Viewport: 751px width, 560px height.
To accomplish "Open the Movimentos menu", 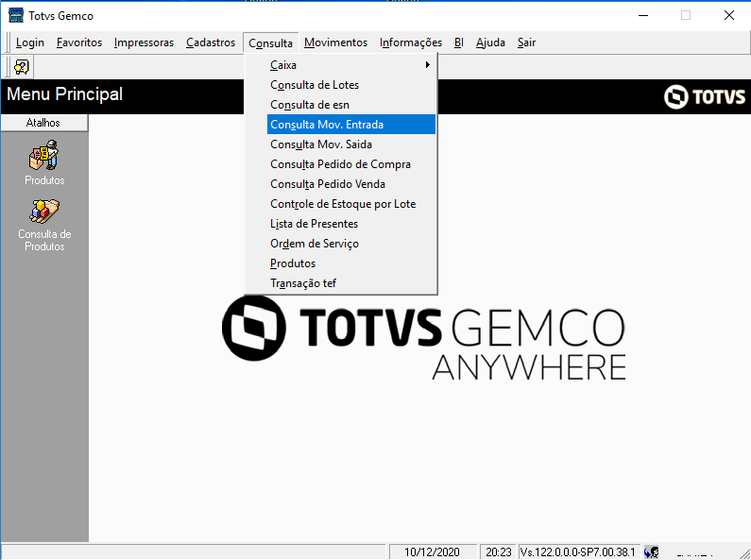I will click(335, 42).
